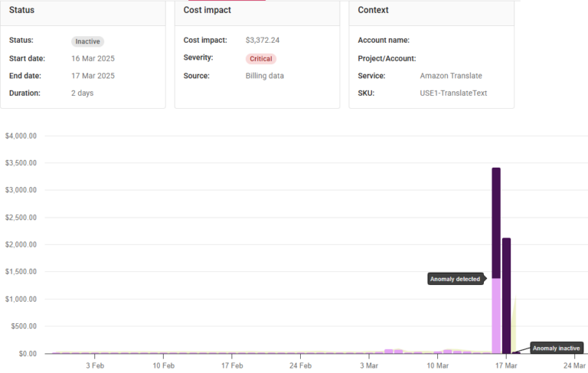
Task: Click the Anomaly inactive marker label
Action: (557, 348)
